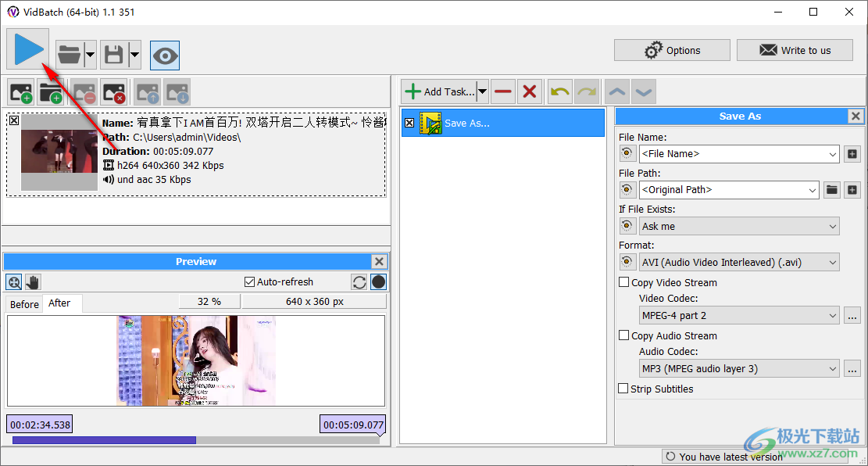The height and width of the screenshot is (466, 868).
Task: Close the Preview panel
Action: click(379, 261)
